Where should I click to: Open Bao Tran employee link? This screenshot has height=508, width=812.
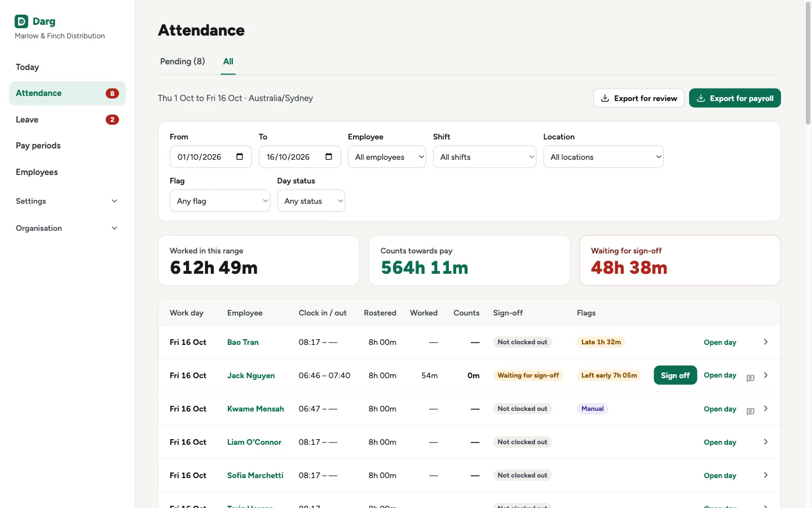(243, 342)
